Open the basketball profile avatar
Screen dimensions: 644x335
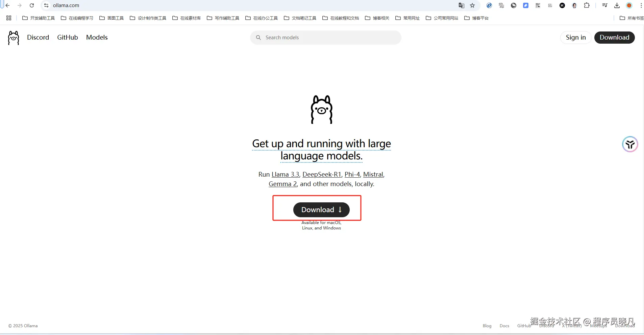[629, 5]
